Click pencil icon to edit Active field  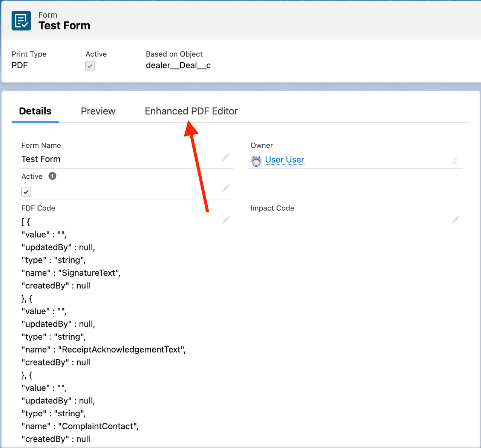(x=226, y=188)
